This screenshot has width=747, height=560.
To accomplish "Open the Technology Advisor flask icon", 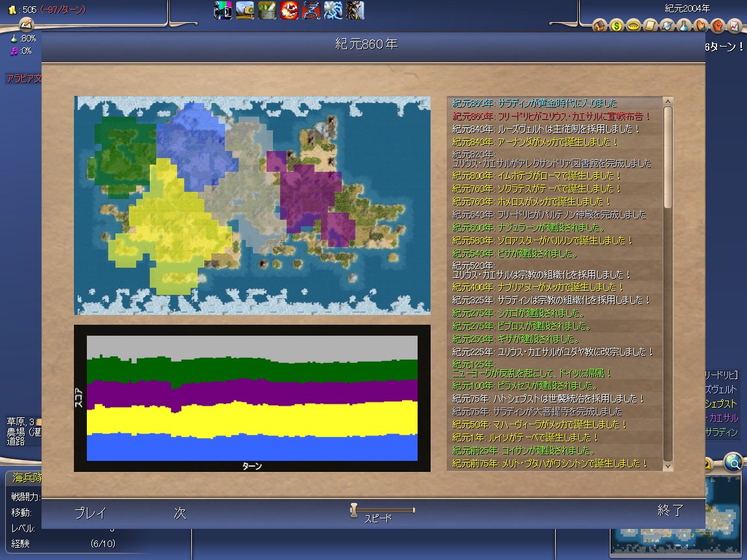I will (684, 25).
